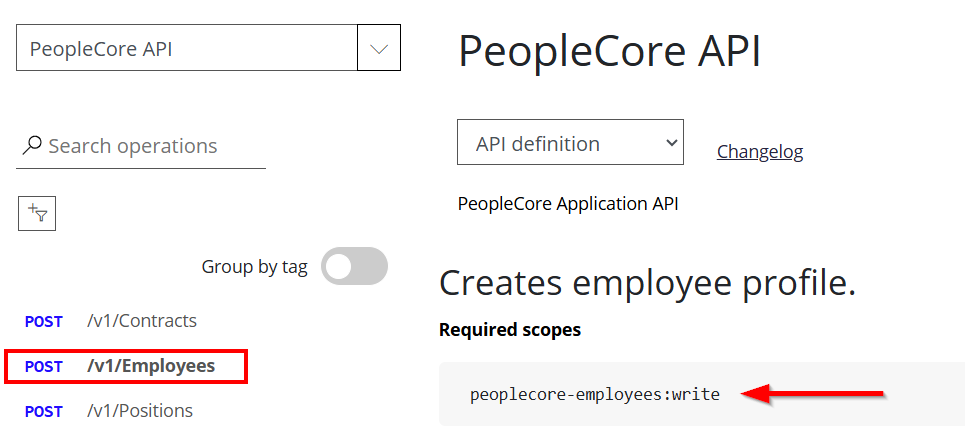Click the Group by tag label

[254, 267]
